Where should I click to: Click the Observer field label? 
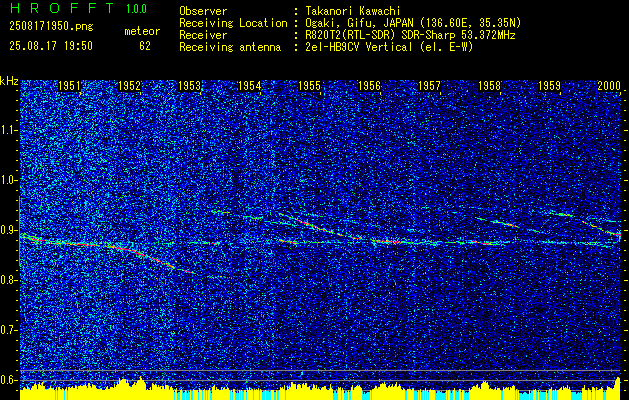pyautogui.click(x=203, y=11)
